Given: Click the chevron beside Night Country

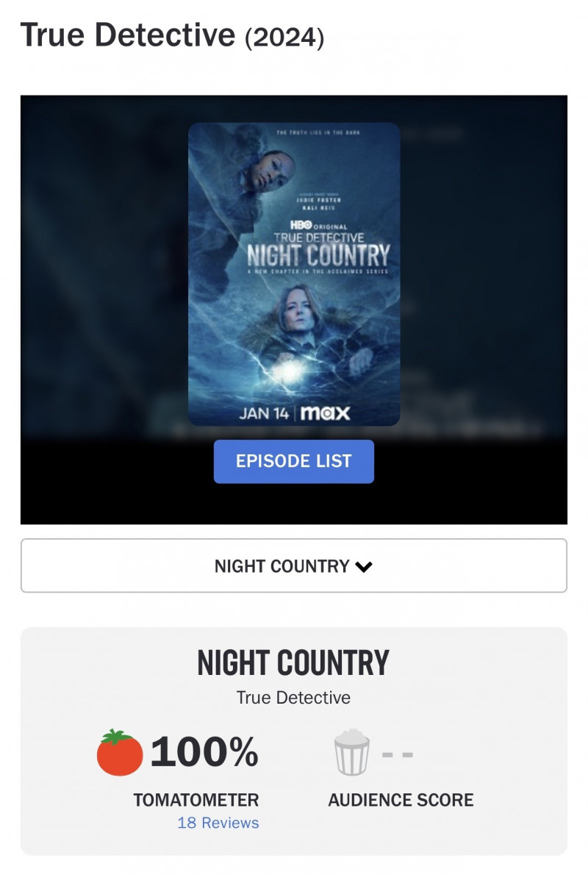Looking at the screenshot, I should pos(364,566).
